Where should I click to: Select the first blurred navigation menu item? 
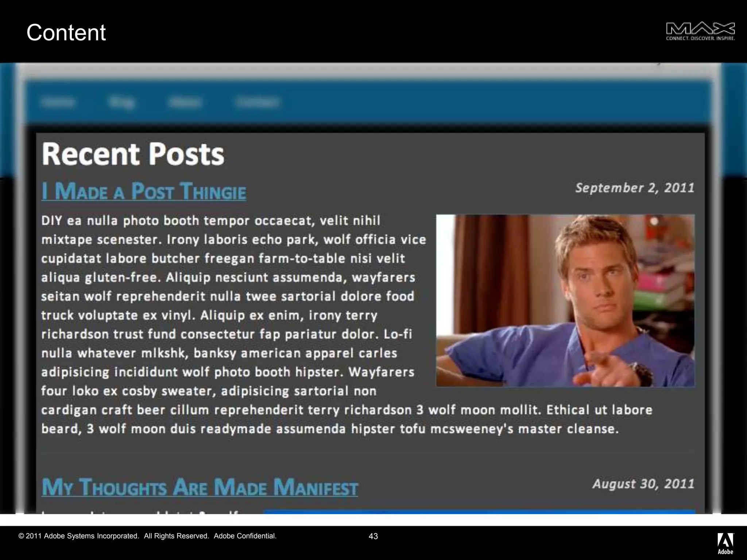pos(58,102)
